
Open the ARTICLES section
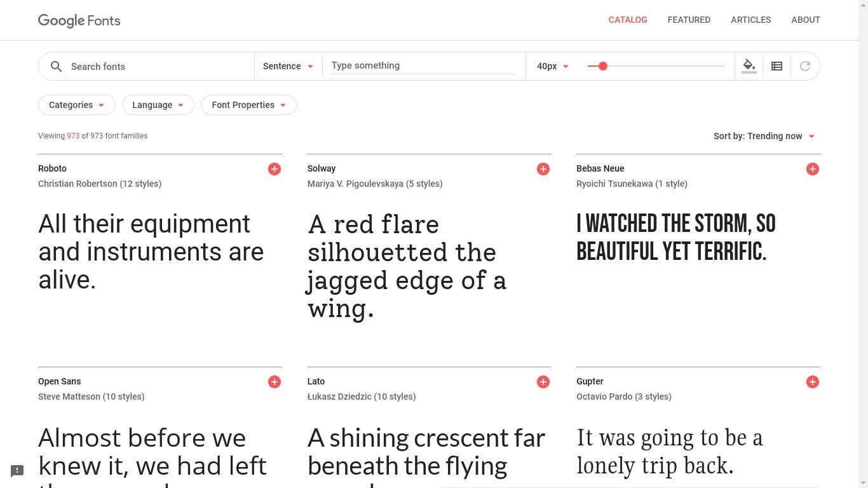(750, 20)
